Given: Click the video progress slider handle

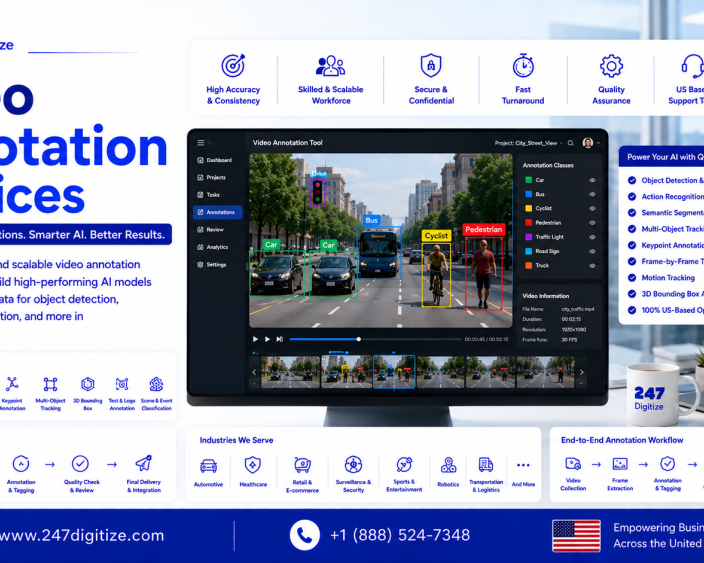Looking at the screenshot, I should [358, 339].
